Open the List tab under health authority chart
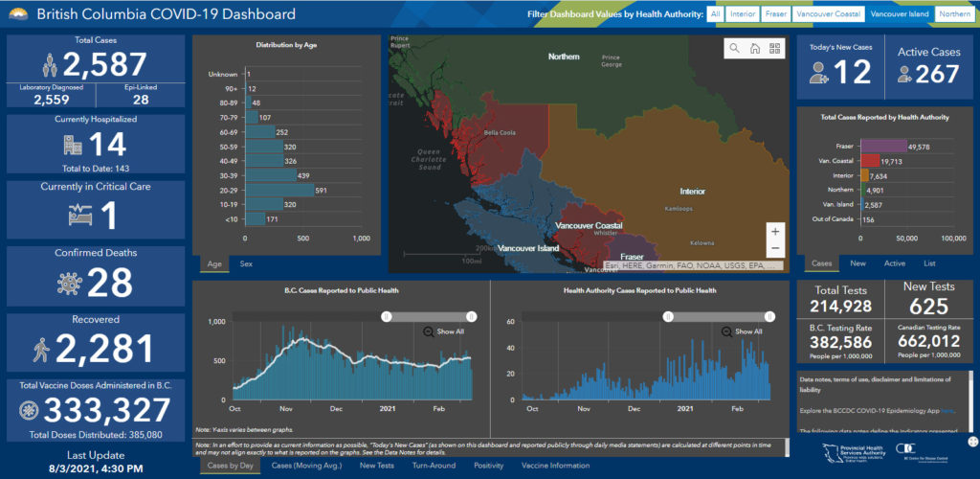980x479 pixels. pyautogui.click(x=929, y=262)
